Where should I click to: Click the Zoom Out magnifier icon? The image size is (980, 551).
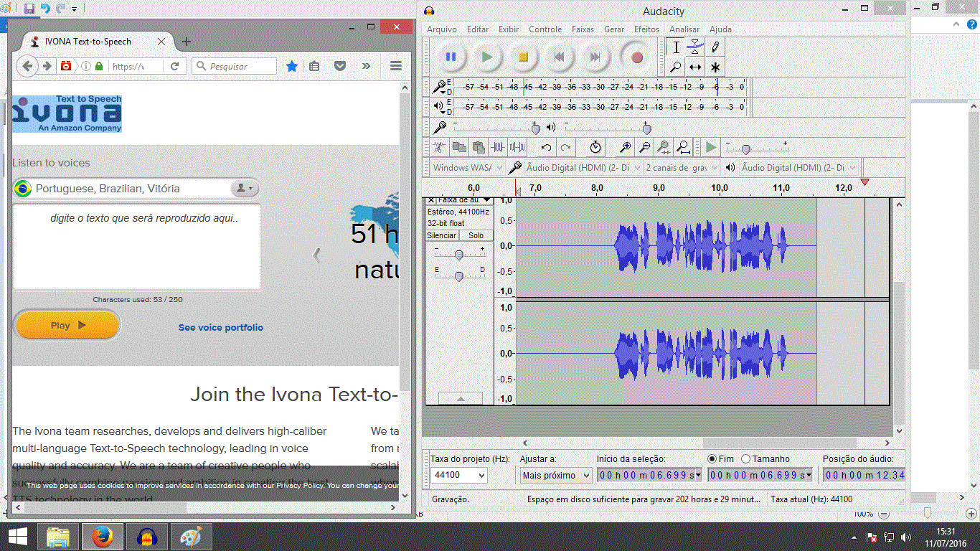pyautogui.click(x=645, y=147)
